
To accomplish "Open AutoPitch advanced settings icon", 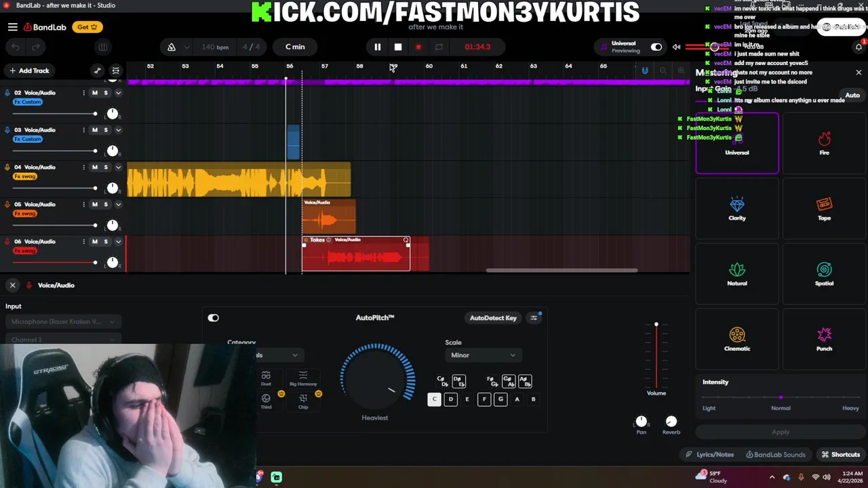I will tap(534, 318).
